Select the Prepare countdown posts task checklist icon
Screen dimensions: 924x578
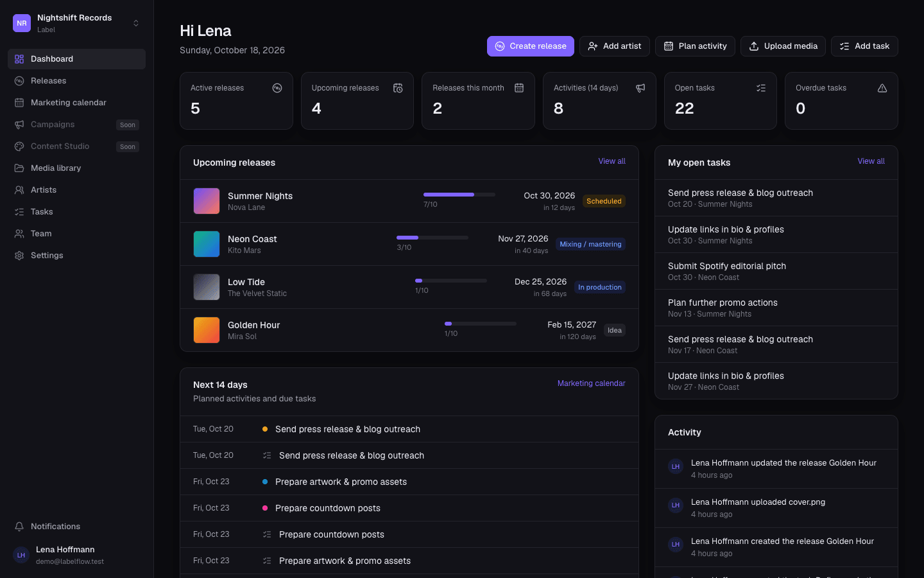[x=267, y=534]
